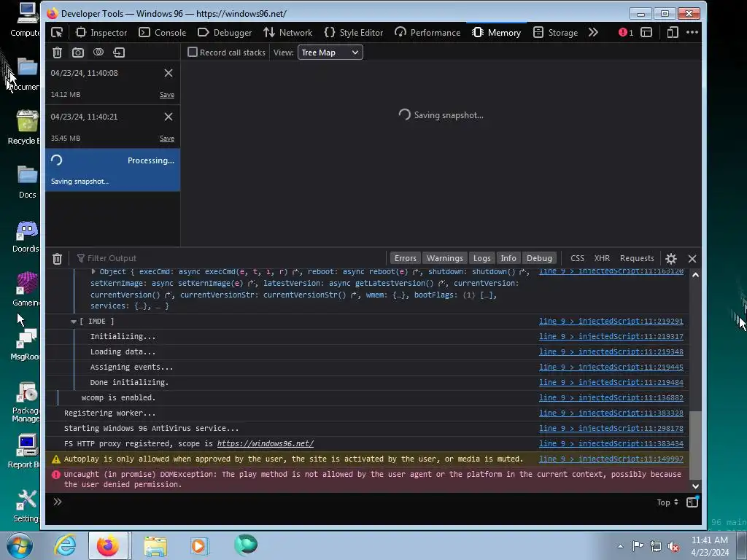The image size is (747, 560).
Task: Toggle the Errors filter
Action: pos(406,258)
